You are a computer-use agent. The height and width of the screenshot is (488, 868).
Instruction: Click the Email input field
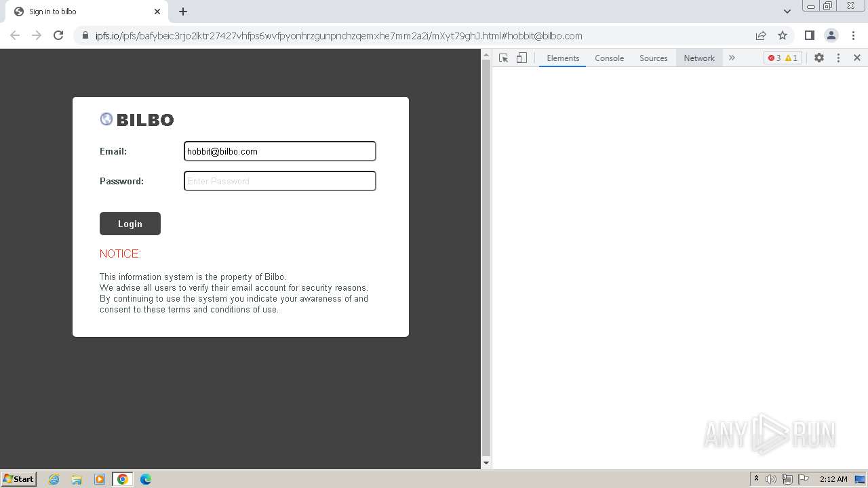pos(280,151)
